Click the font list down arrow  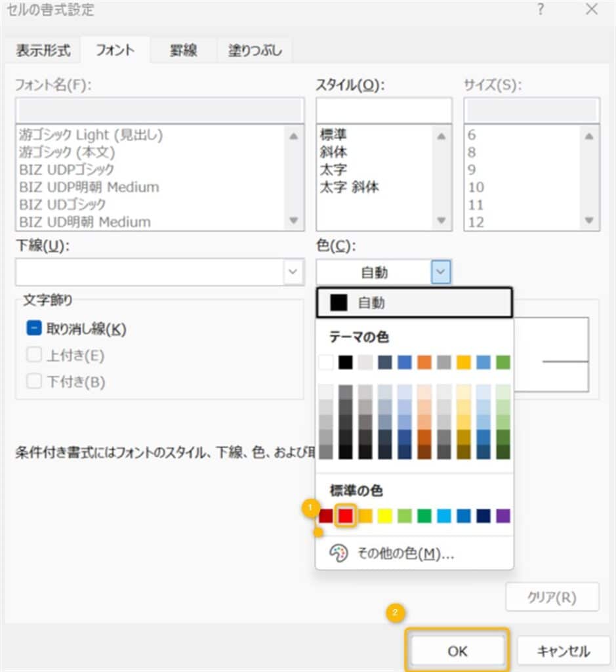(293, 220)
